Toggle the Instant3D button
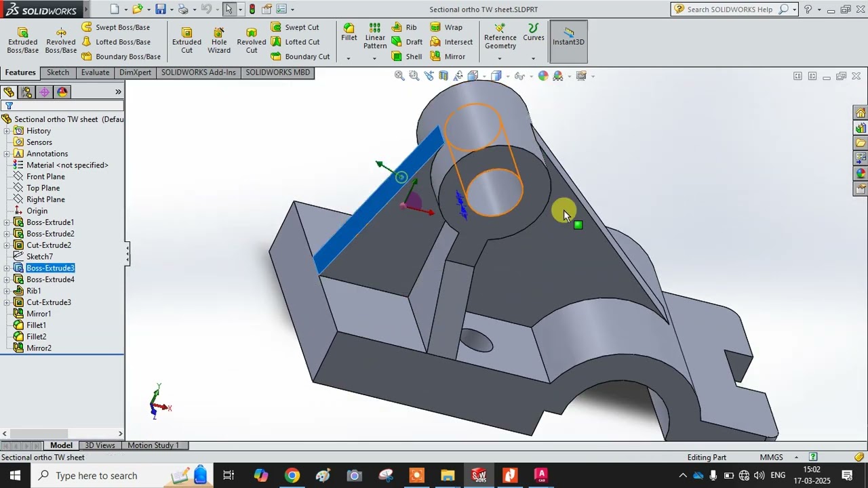Viewport: 868px width, 488px height. [568, 41]
